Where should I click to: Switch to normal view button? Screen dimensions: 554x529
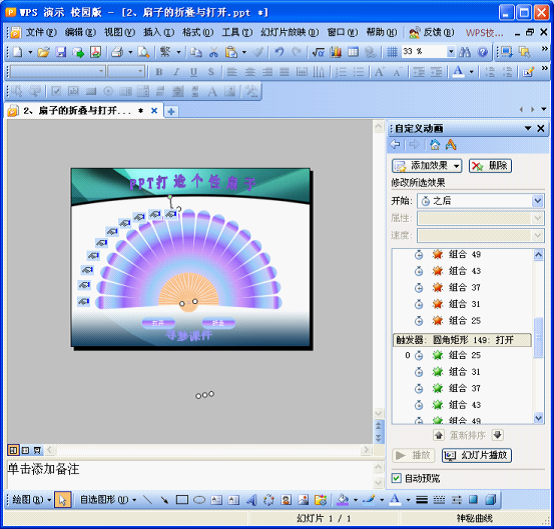click(13, 450)
